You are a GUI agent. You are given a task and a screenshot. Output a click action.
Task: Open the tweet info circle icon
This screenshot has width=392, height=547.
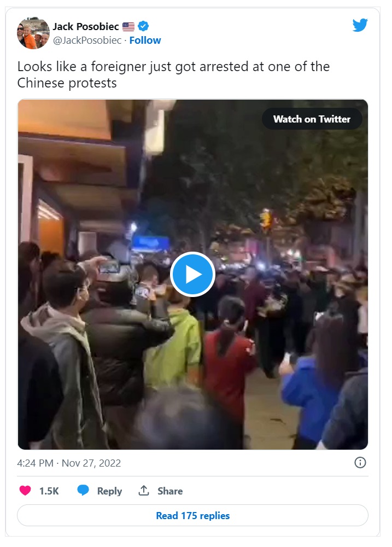click(x=360, y=463)
